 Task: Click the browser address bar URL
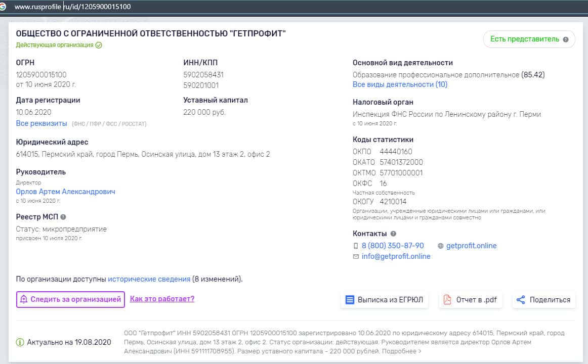coord(72,7)
